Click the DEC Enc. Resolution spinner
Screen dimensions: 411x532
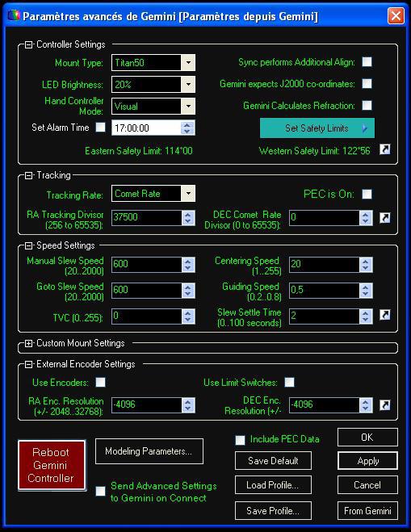pyautogui.click(x=366, y=404)
